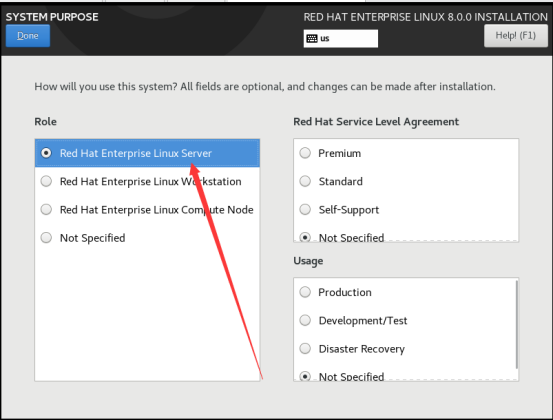The width and height of the screenshot is (553, 420).
Task: Select Production usage option
Action: pos(405,292)
